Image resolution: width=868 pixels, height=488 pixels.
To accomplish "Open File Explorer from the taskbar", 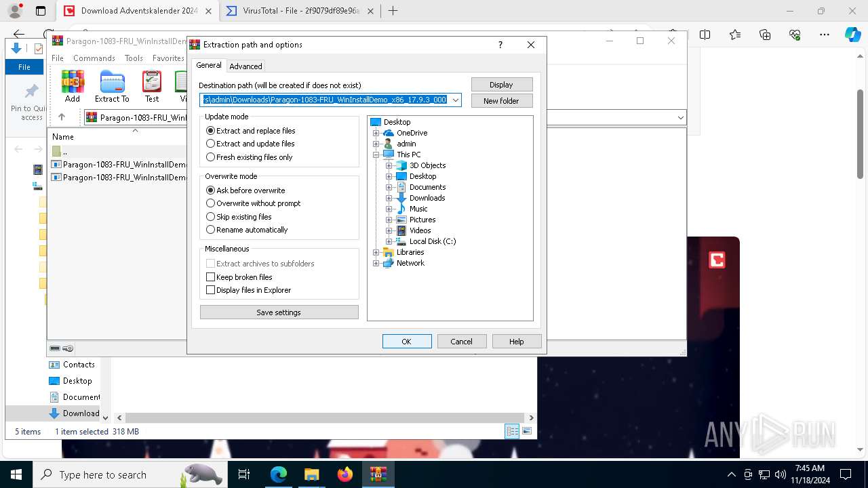I will point(312,474).
